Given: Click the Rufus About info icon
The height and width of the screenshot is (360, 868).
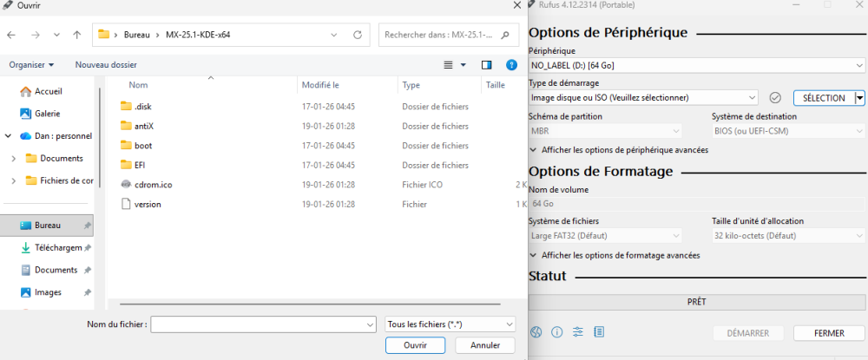Looking at the screenshot, I should click(557, 332).
